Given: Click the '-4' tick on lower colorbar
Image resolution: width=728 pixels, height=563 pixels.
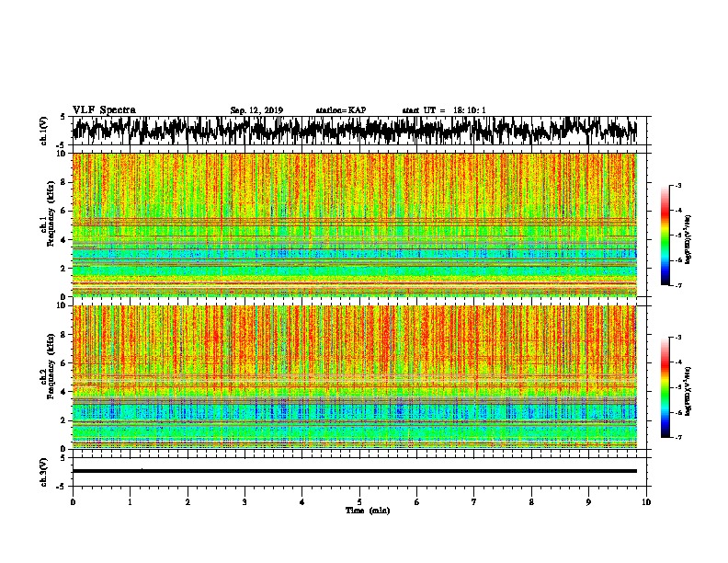Looking at the screenshot, I should point(677,362).
